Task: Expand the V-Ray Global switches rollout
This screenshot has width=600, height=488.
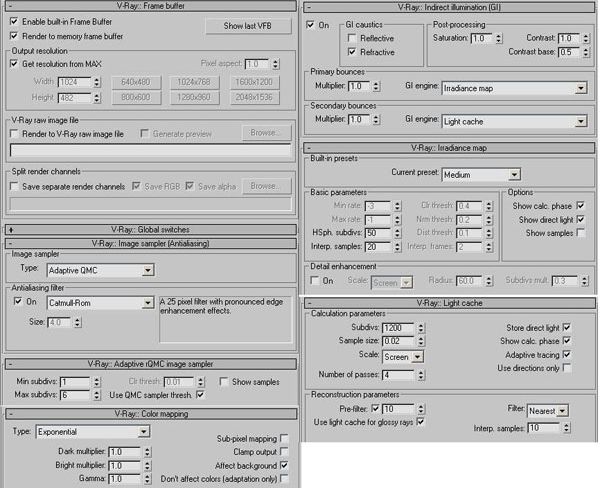Action: 151,230
